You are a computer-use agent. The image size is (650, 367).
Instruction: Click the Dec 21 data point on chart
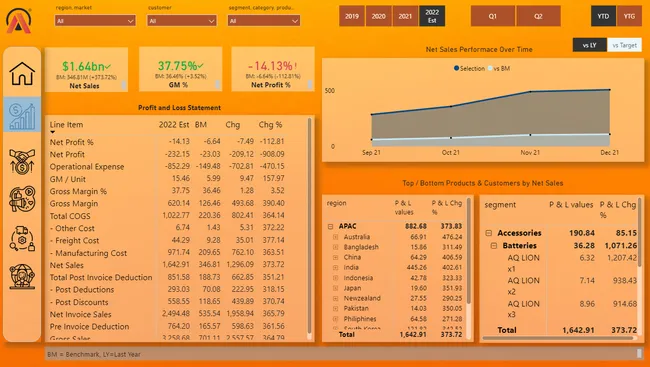(x=609, y=90)
